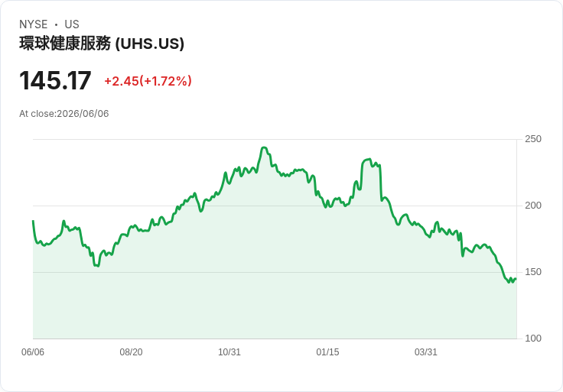Click the trough between 06/06 and 08/20
This screenshot has height=392, width=563.
97,266
